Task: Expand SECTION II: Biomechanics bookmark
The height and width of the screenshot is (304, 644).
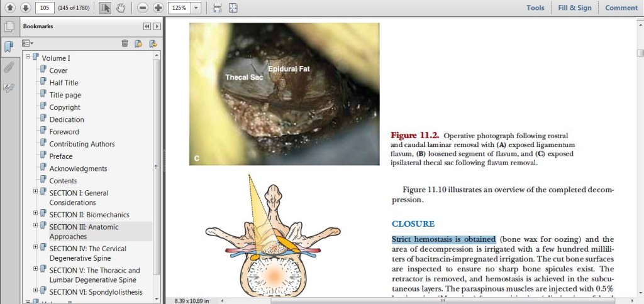Action: [36, 212]
